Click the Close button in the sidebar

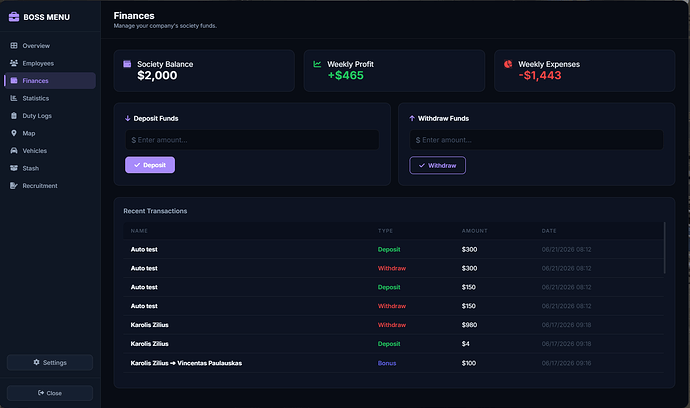[50, 393]
